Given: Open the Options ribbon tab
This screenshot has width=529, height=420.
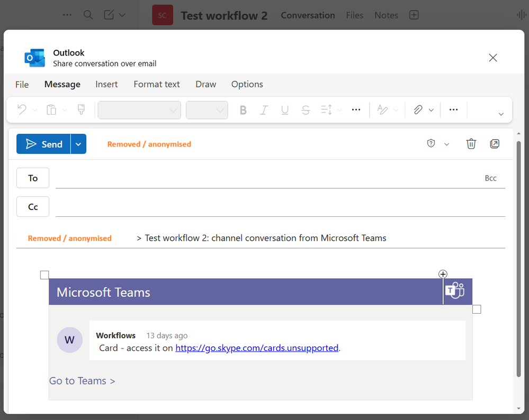Looking at the screenshot, I should (x=247, y=84).
